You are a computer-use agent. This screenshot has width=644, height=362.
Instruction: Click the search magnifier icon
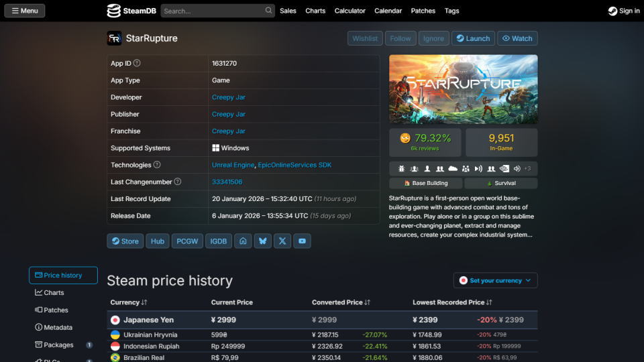tap(268, 11)
